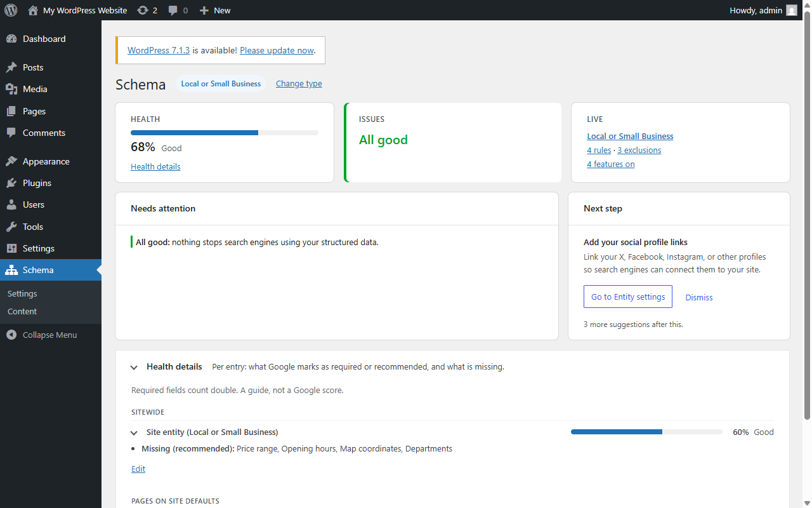Click the plus icon for New

204,10
